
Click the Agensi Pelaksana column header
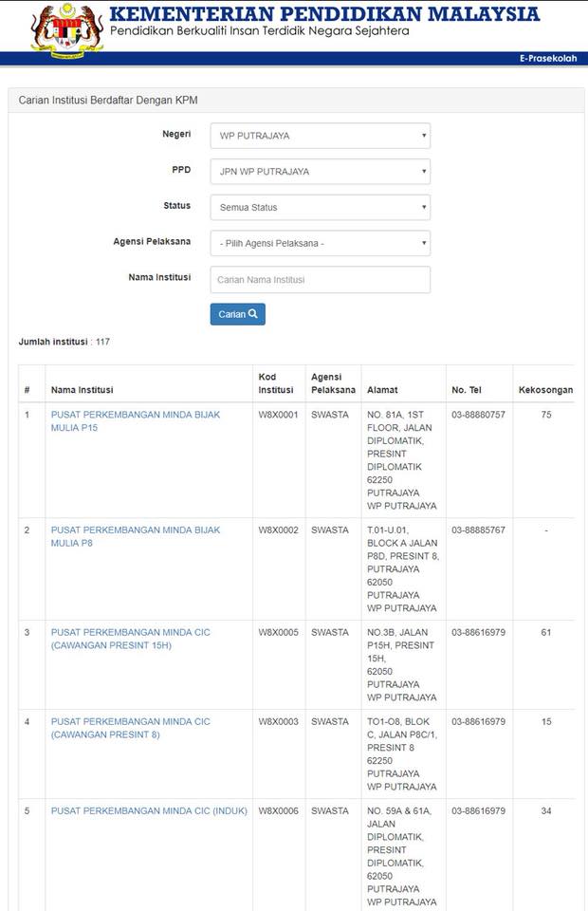coord(333,383)
